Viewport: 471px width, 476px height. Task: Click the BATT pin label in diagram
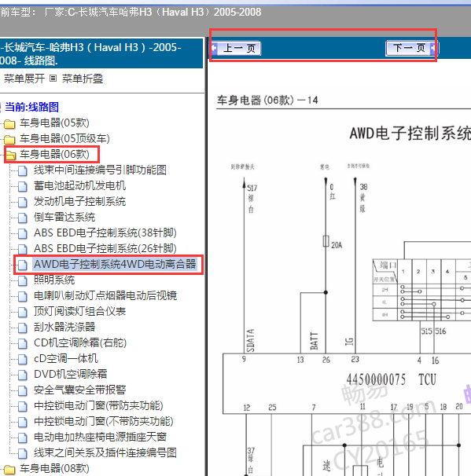point(315,341)
